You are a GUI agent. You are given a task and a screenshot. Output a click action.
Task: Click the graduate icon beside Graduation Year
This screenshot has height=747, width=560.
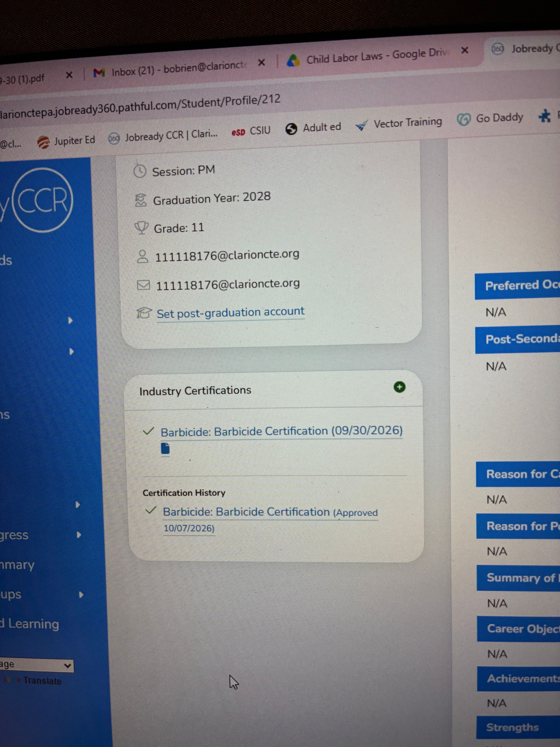[x=141, y=200]
